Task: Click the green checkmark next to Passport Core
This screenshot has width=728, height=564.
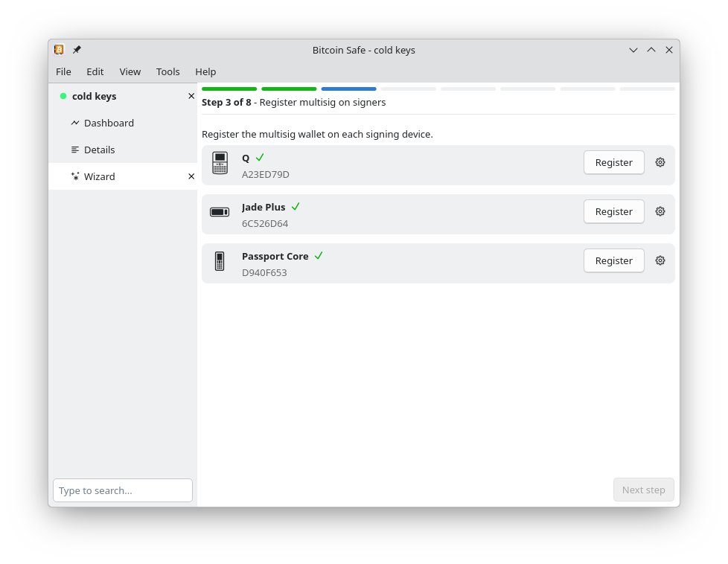Action: [x=319, y=256]
